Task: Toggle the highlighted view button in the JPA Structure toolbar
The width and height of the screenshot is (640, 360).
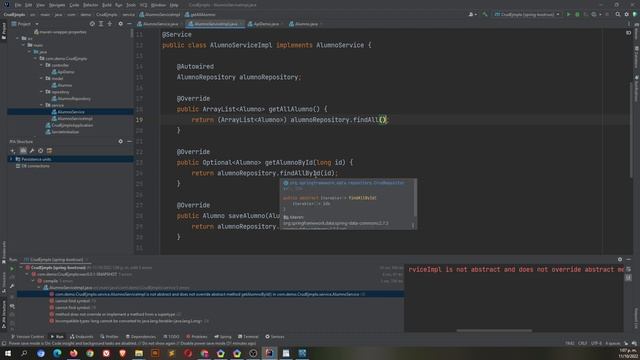Action: [x=23, y=151]
